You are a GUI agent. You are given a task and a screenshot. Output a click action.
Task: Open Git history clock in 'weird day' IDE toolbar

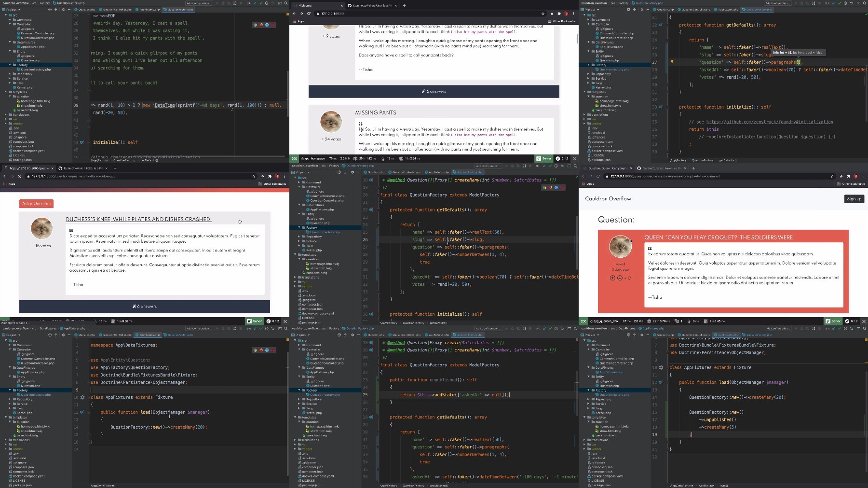[267, 3]
